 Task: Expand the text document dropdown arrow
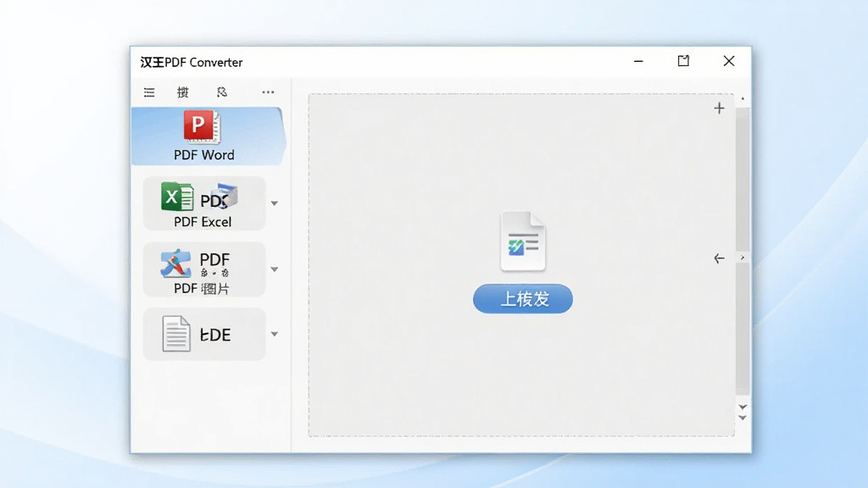[274, 334]
